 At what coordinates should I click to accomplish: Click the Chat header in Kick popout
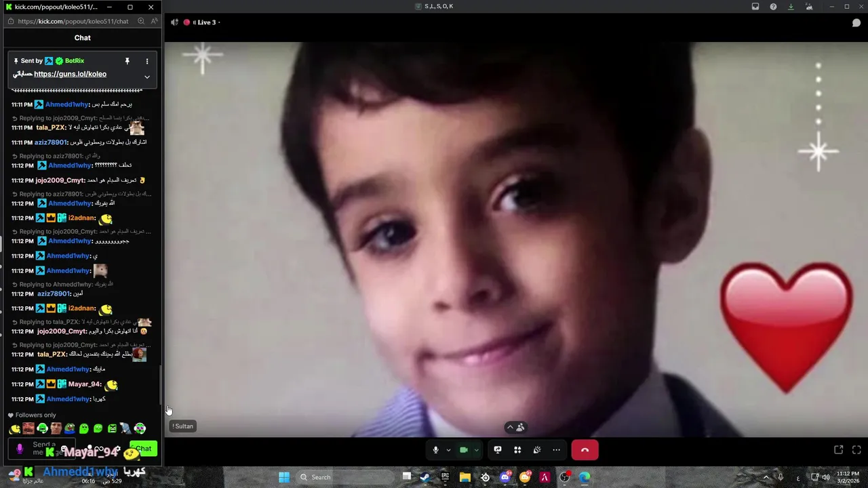pos(82,38)
